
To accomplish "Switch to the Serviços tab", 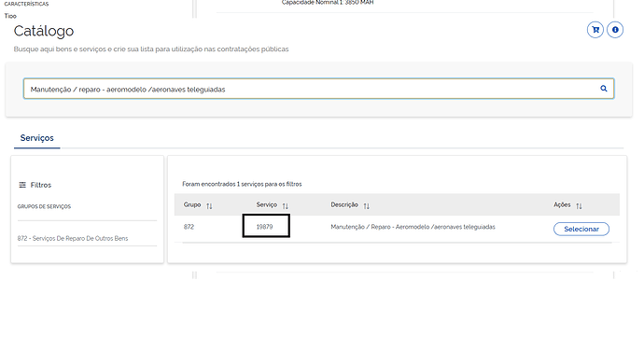I will (x=37, y=138).
